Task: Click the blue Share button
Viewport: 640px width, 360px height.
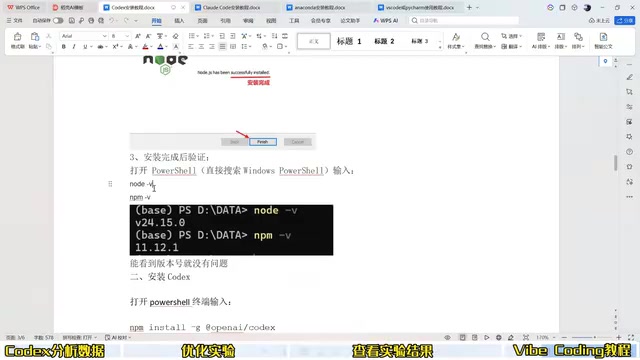Action: pos(625,20)
